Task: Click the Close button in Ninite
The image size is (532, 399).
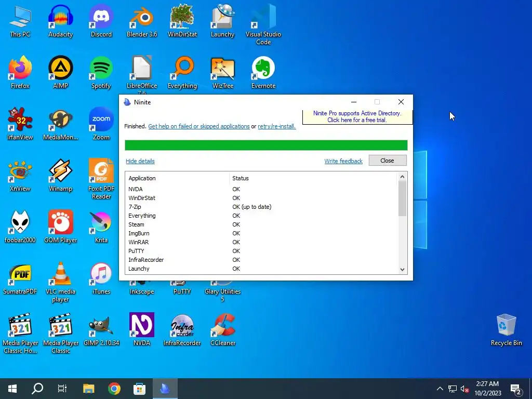Action: 388,161
